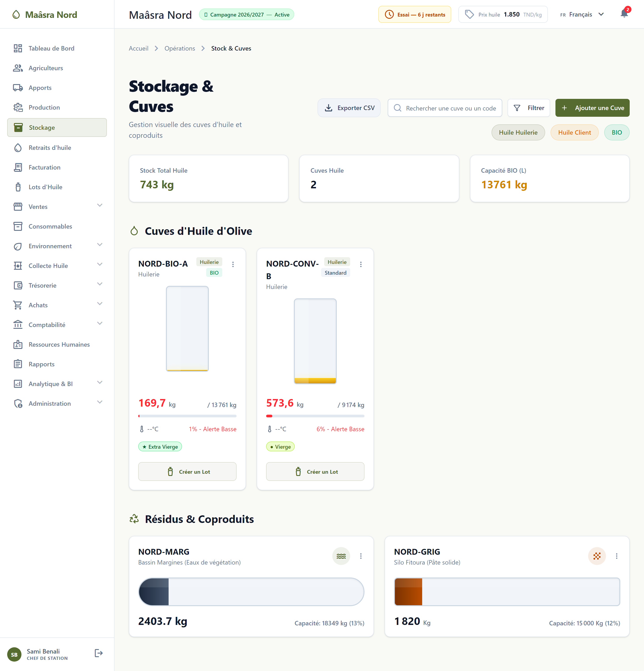
Task: Click the Maâsra Nord olive logo icon
Action: pos(16,15)
